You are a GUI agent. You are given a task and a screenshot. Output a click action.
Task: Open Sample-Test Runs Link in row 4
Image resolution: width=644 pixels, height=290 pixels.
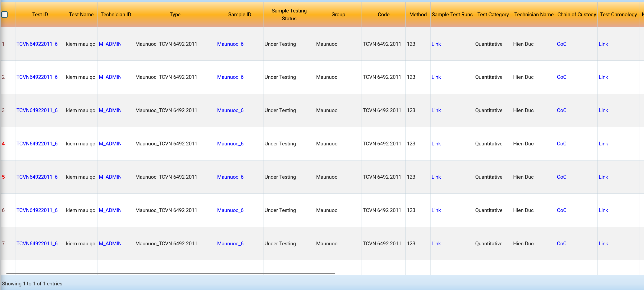coord(436,144)
